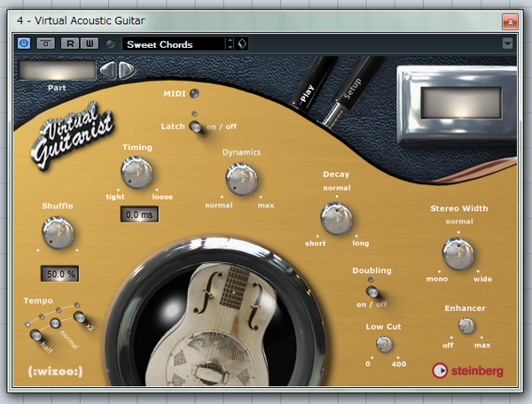
Task: Toggle the plugin power/bypass button
Action: coord(24,43)
